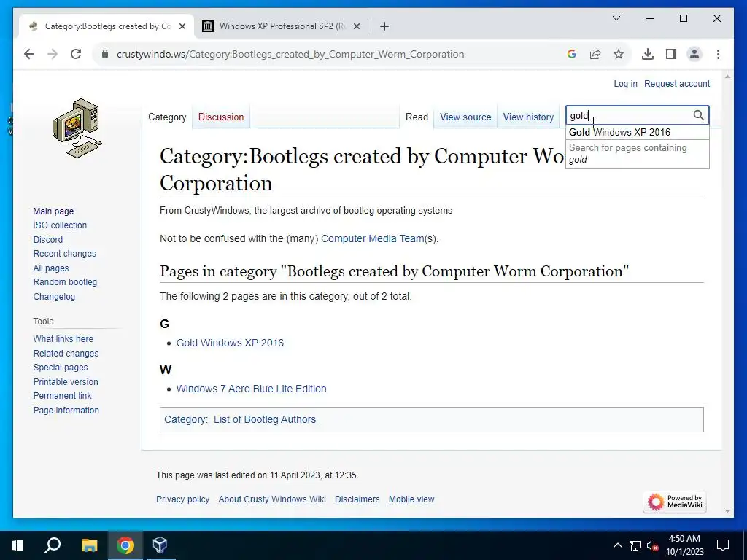The image size is (747, 560).
Task: Click the padlock site info icon
Action: (x=105, y=54)
